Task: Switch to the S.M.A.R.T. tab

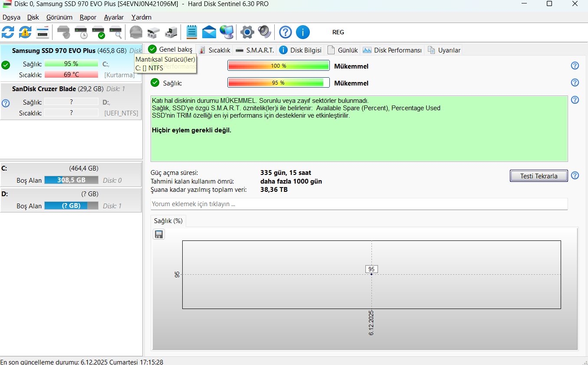Action: tap(255, 50)
